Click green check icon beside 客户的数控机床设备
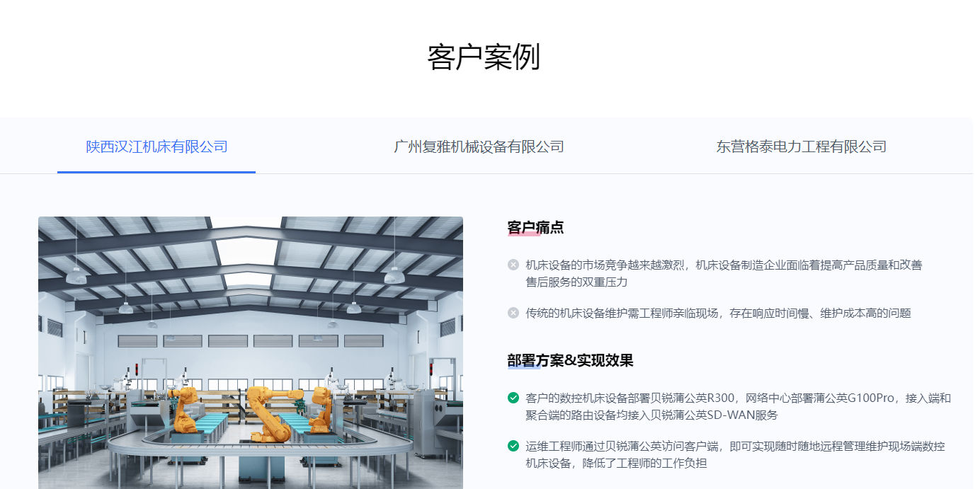The height and width of the screenshot is (489, 980). point(513,398)
